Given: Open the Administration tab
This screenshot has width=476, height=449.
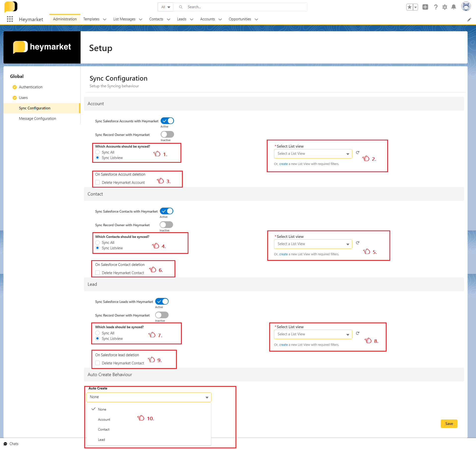Looking at the screenshot, I should (x=65, y=19).
